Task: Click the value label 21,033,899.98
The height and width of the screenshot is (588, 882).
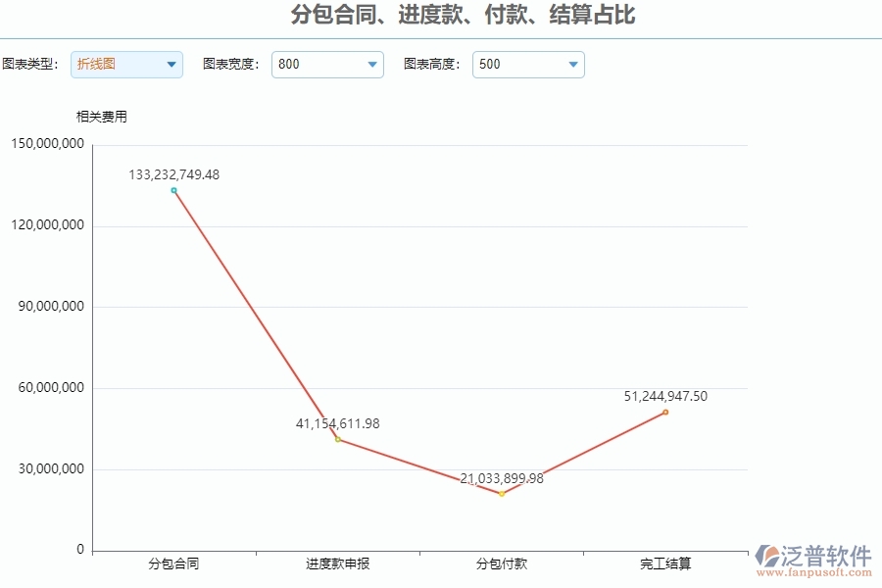Action: [x=500, y=479]
